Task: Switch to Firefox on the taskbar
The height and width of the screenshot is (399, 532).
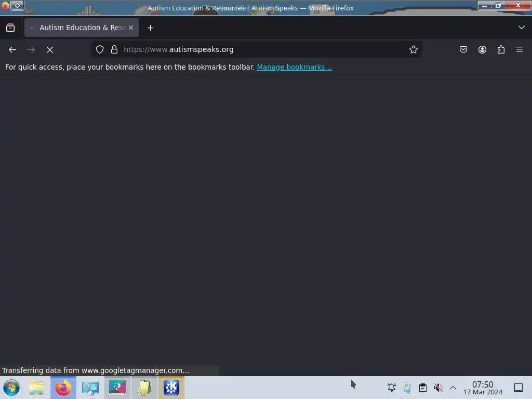Action: (x=63, y=388)
